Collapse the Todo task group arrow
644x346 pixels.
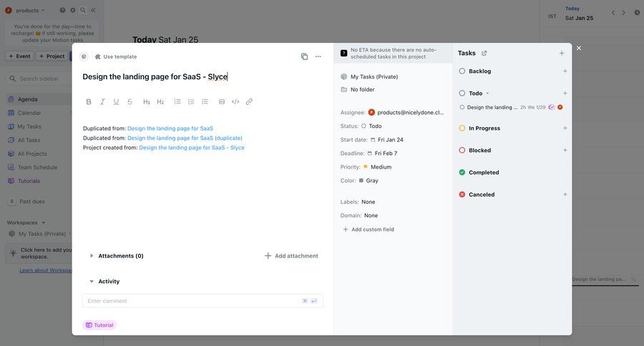pos(487,94)
